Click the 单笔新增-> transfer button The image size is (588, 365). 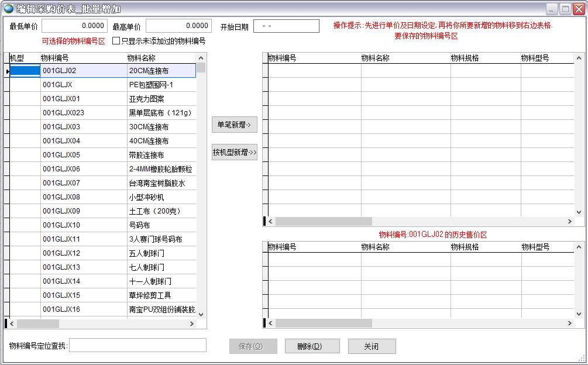click(x=234, y=125)
